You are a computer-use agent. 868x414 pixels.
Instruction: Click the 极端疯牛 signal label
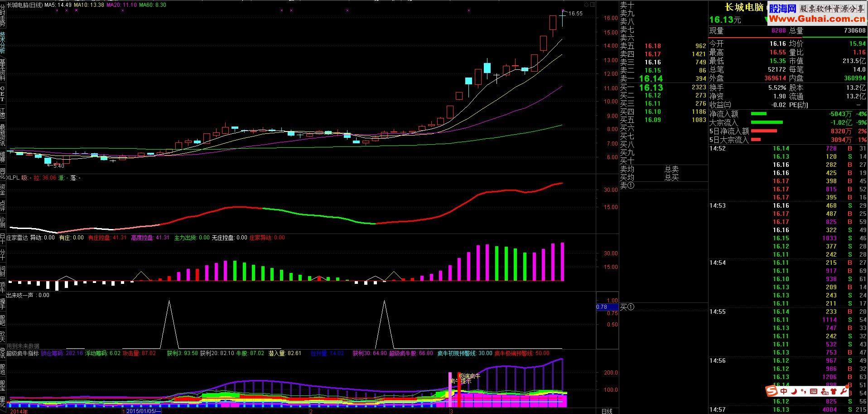point(469,376)
